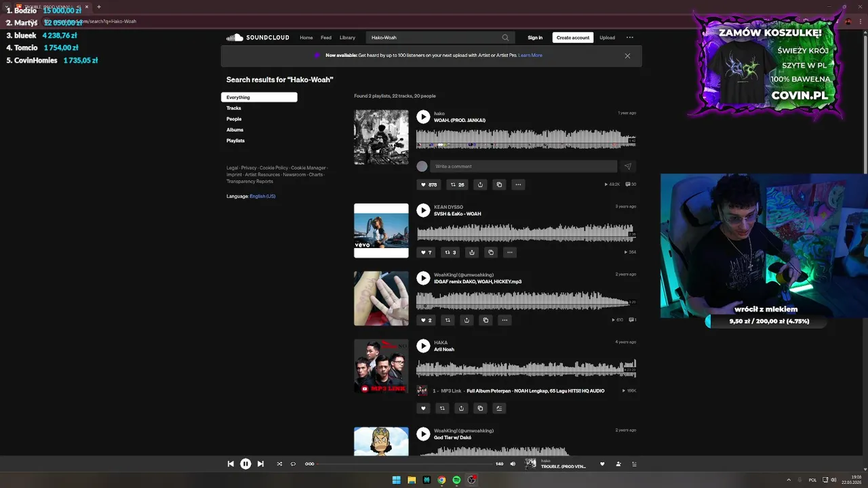Dismiss the Now available banner
Image resolution: width=868 pixels, height=488 pixels.
click(627, 56)
